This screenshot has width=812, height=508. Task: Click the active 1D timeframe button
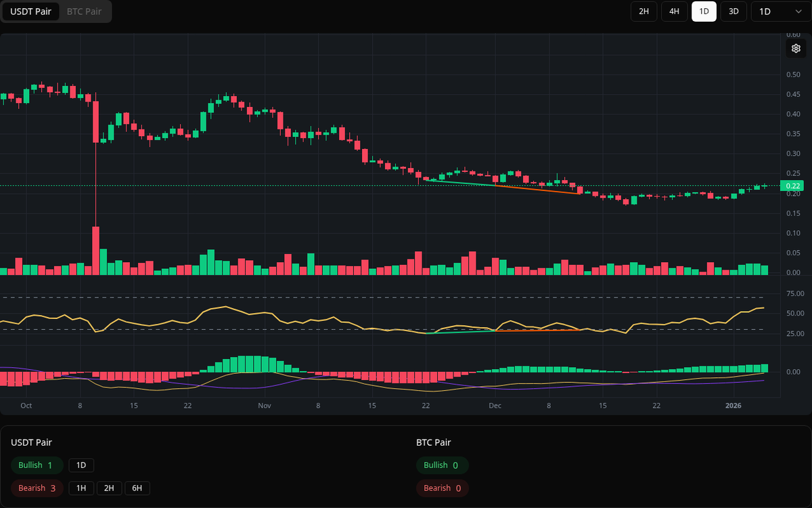[x=704, y=12]
